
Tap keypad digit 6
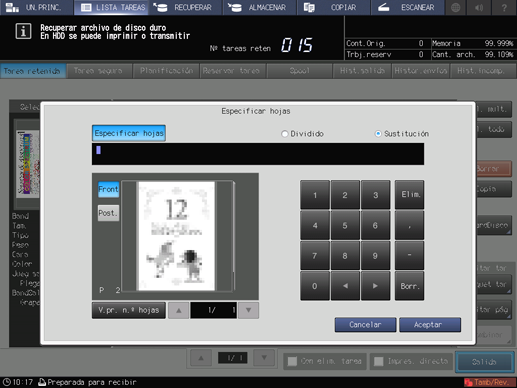(375, 226)
